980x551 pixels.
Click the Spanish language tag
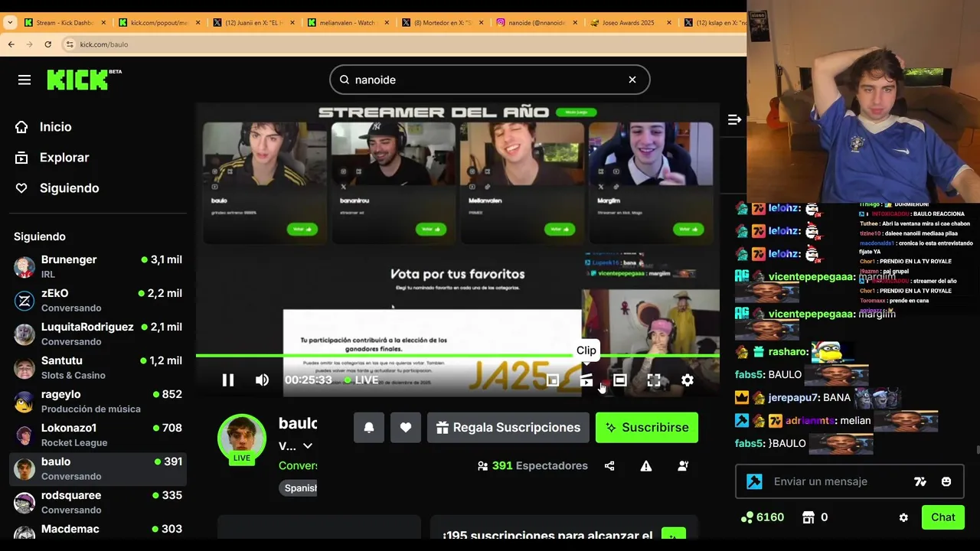[x=300, y=488]
